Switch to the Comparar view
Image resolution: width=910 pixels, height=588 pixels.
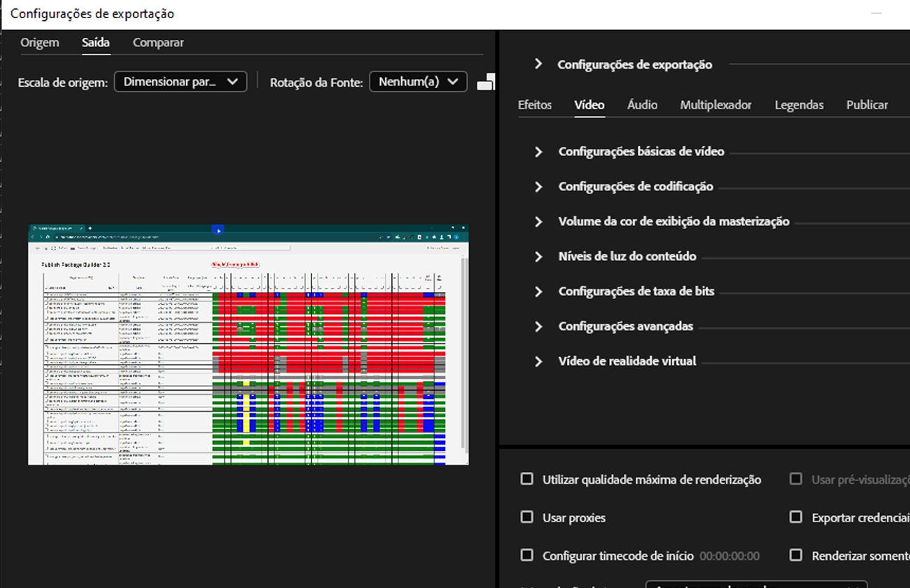tap(157, 43)
